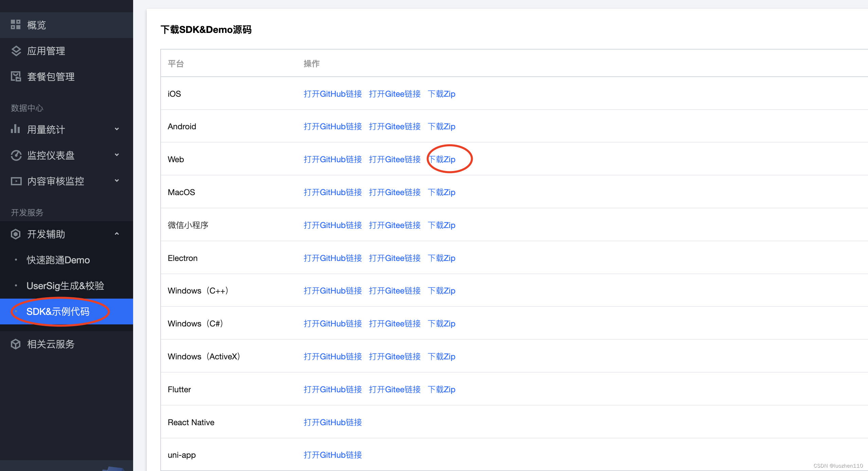Click the 操作 column header
The width and height of the screenshot is (868, 471).
click(311, 64)
